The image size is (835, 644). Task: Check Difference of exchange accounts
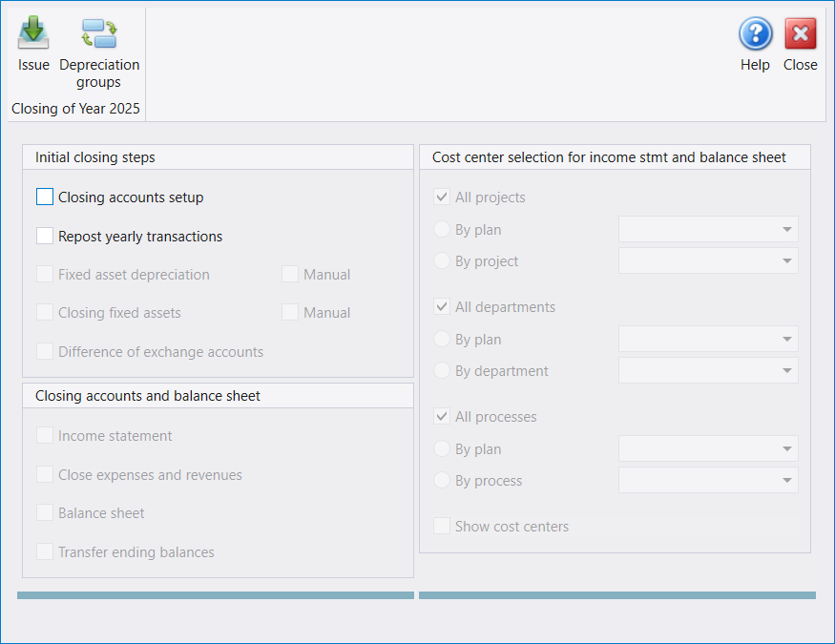pos(45,352)
